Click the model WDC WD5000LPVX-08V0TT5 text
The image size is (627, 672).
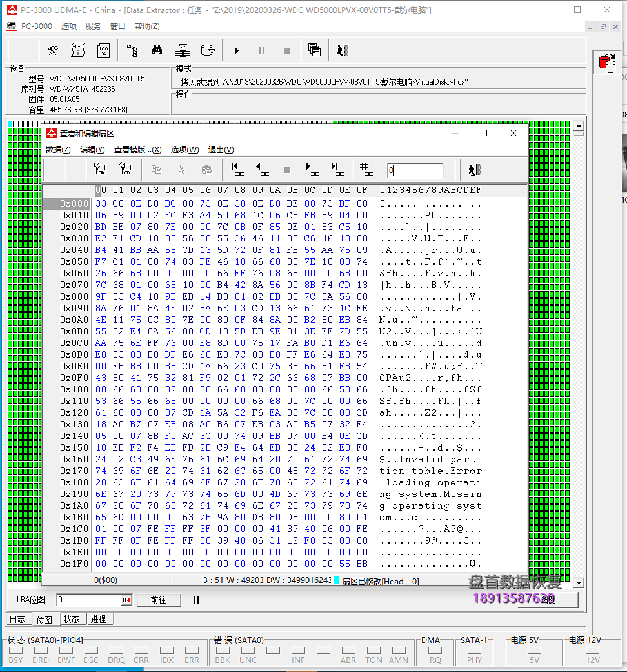coord(97,78)
